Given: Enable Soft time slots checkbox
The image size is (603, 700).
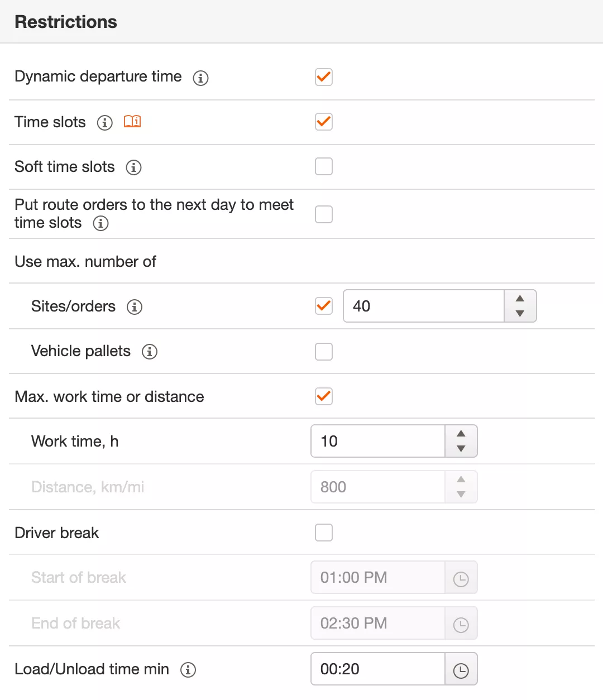Looking at the screenshot, I should click(324, 166).
